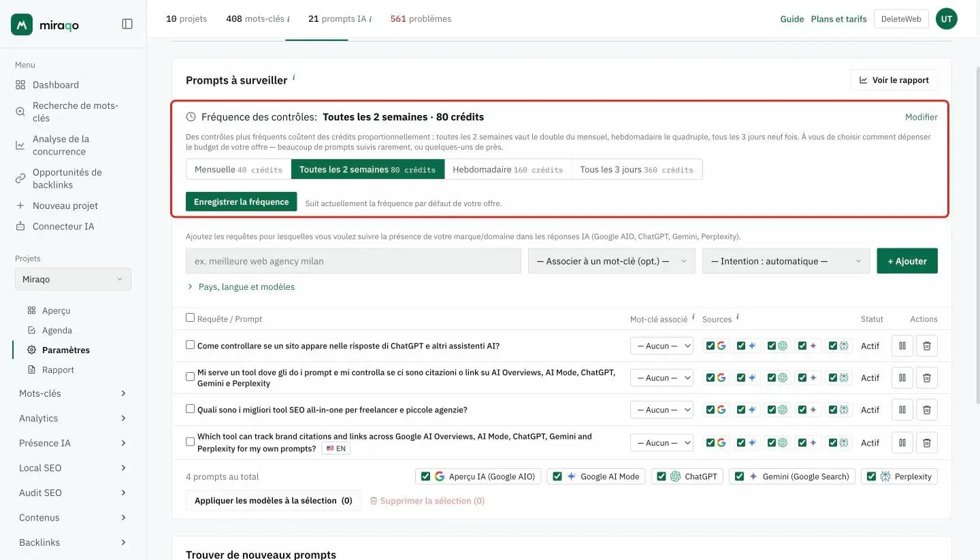980x560 pixels.
Task: Open the Miraqo project selector
Action: (73, 279)
